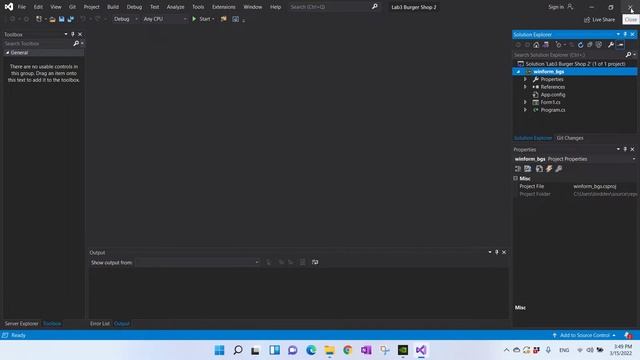Select the Solution 'Lab3 Burger Shop 2' node
Screen dimensions: 640x360
click(575, 64)
